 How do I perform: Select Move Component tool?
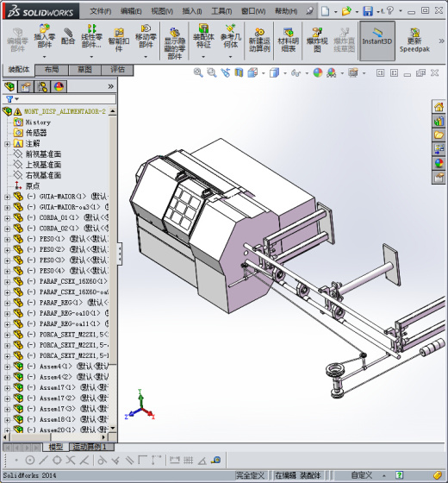tap(146, 35)
